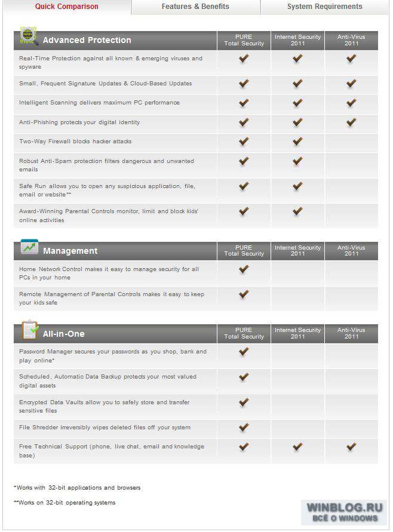Click the Encrypted Data Vaults feature text

point(104,407)
